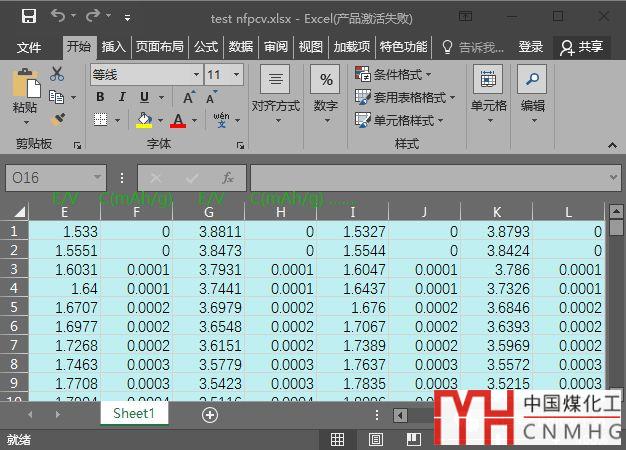Click the Increase Font Size icon
Screen dimensions: 626x450
[189, 97]
